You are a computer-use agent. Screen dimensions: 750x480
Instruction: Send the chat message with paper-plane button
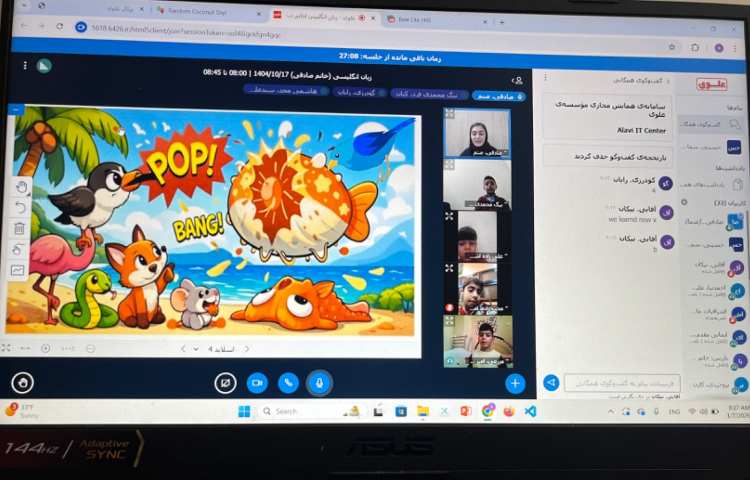click(x=551, y=382)
